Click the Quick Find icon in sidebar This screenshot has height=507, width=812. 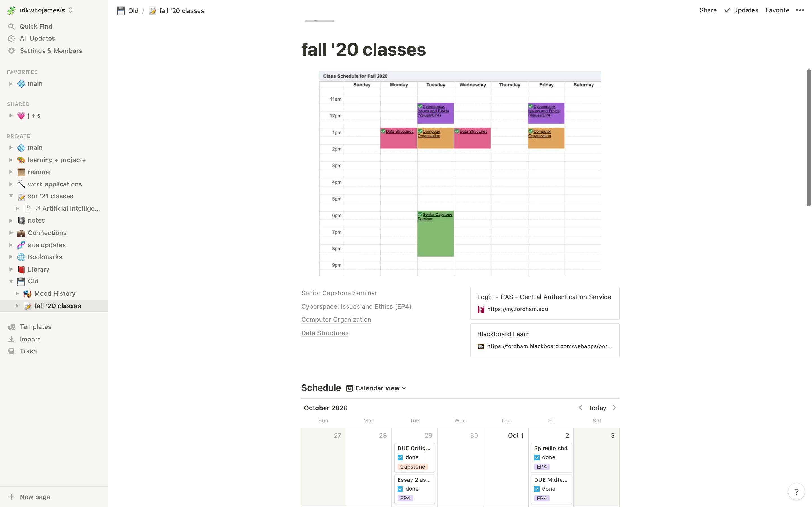click(12, 26)
